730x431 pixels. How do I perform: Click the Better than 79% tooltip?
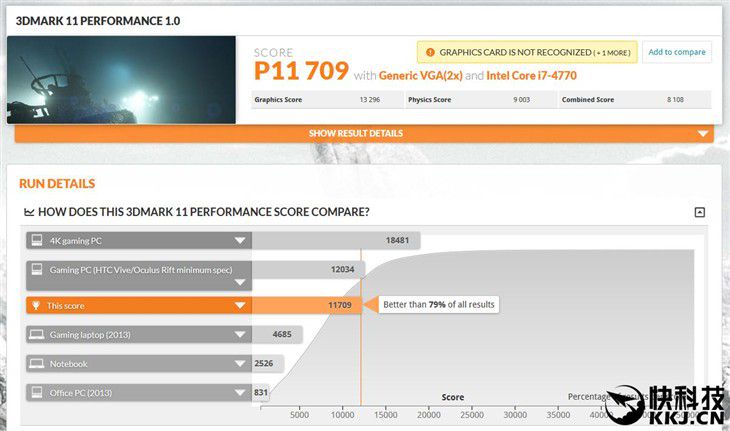[438, 304]
